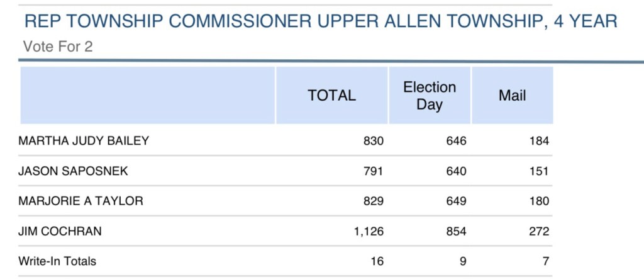The width and height of the screenshot is (644, 279).
Task: Click Jim Cochran's total of 1,126
Action: coord(368,232)
